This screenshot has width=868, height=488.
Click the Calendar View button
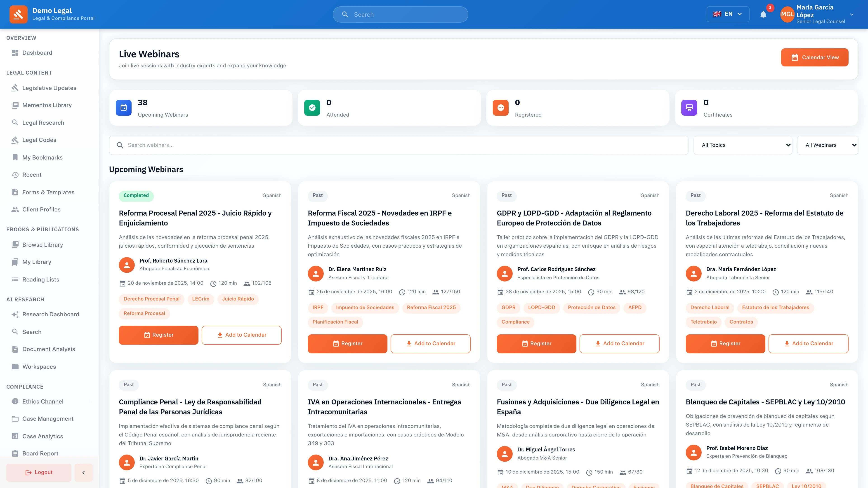click(814, 57)
